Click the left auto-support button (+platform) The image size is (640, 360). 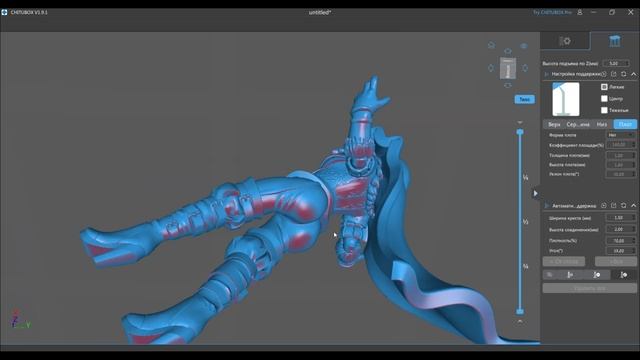[564, 262]
